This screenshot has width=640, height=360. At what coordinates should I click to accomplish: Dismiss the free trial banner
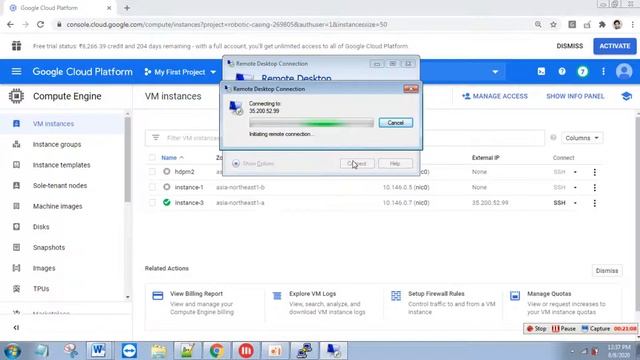pyautogui.click(x=570, y=46)
